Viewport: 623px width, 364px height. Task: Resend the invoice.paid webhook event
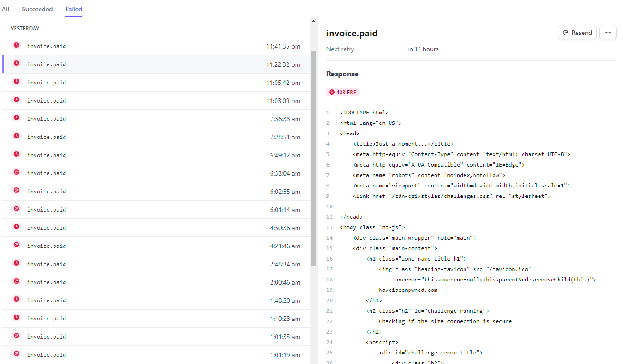click(578, 33)
